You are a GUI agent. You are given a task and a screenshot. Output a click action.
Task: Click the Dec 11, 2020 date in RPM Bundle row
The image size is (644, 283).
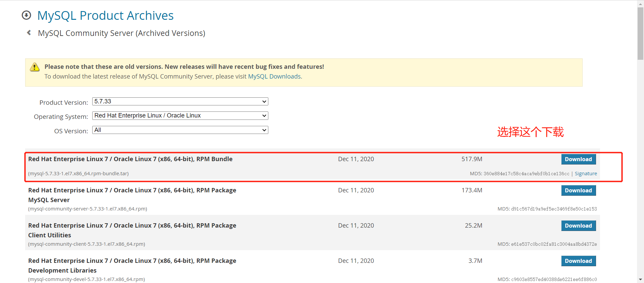point(356,159)
